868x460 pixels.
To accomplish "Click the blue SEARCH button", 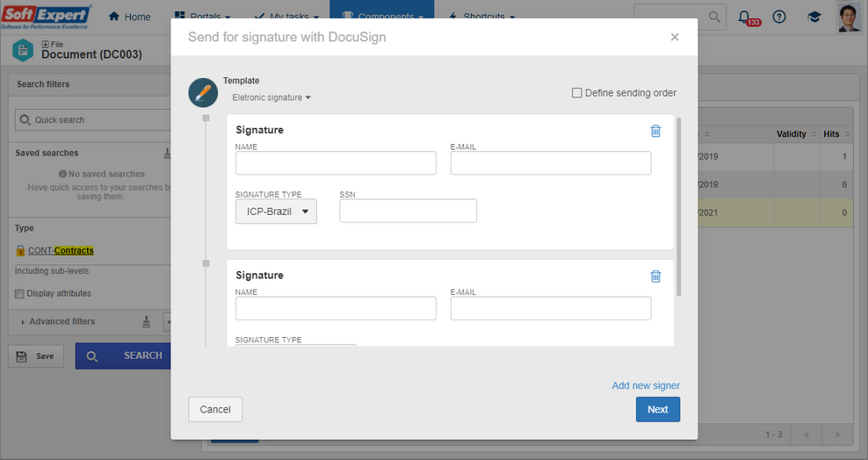I will (x=124, y=356).
